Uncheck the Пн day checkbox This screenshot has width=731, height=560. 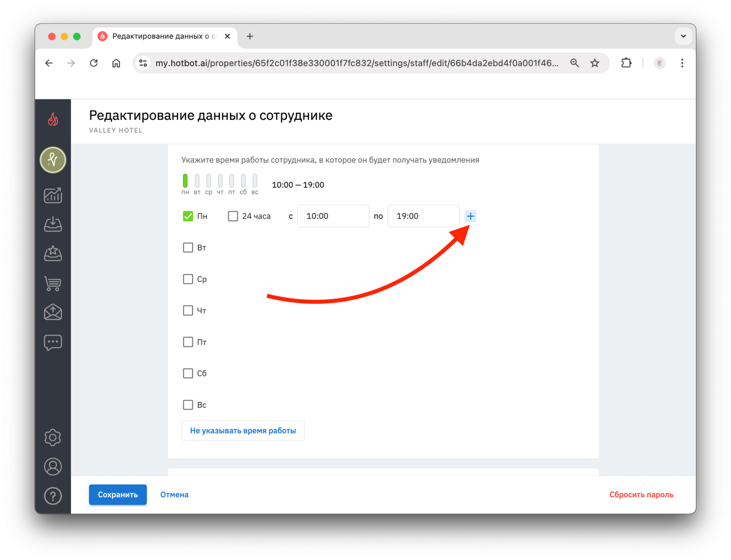[x=188, y=216]
